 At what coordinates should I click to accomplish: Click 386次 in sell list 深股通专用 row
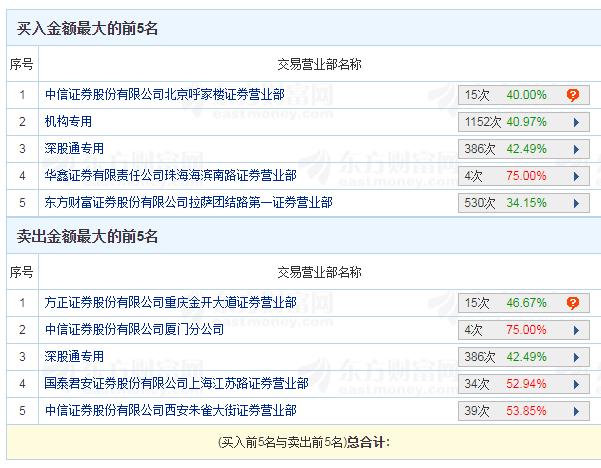480,357
